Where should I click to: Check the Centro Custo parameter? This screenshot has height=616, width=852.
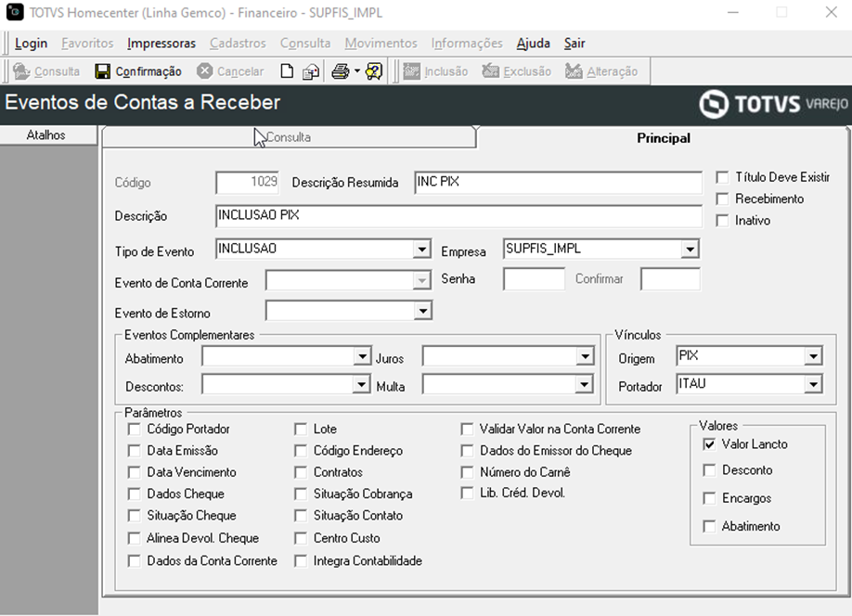click(x=301, y=538)
